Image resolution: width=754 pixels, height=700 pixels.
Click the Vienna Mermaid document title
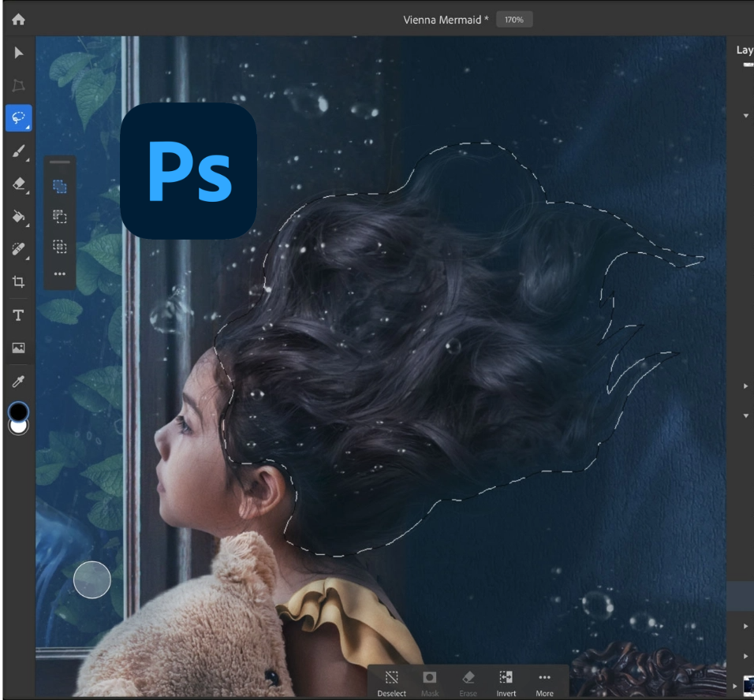(446, 20)
